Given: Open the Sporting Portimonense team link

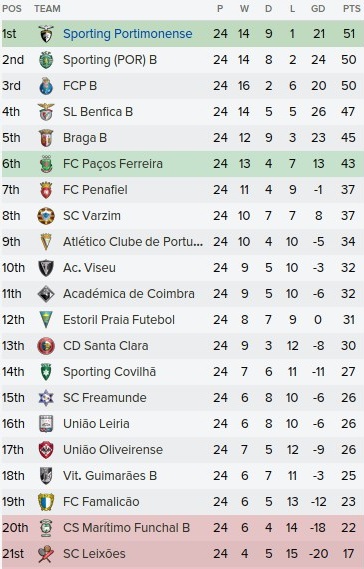Looking at the screenshot, I should click(x=128, y=34).
